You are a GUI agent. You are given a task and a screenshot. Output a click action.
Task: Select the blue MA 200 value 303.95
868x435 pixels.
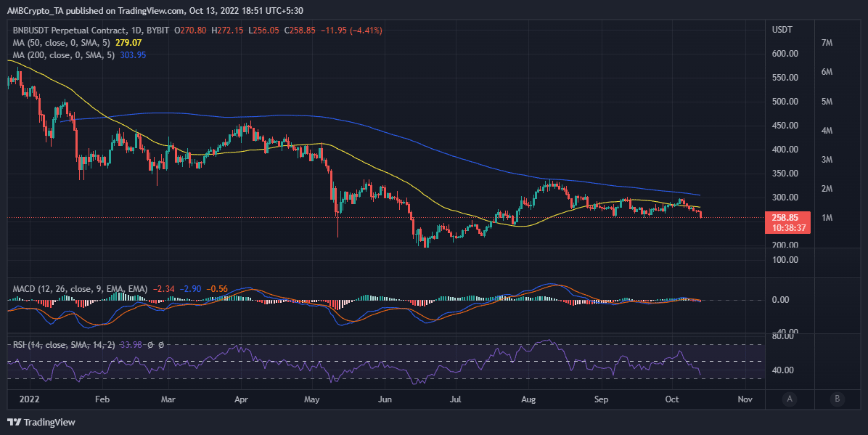pos(133,55)
